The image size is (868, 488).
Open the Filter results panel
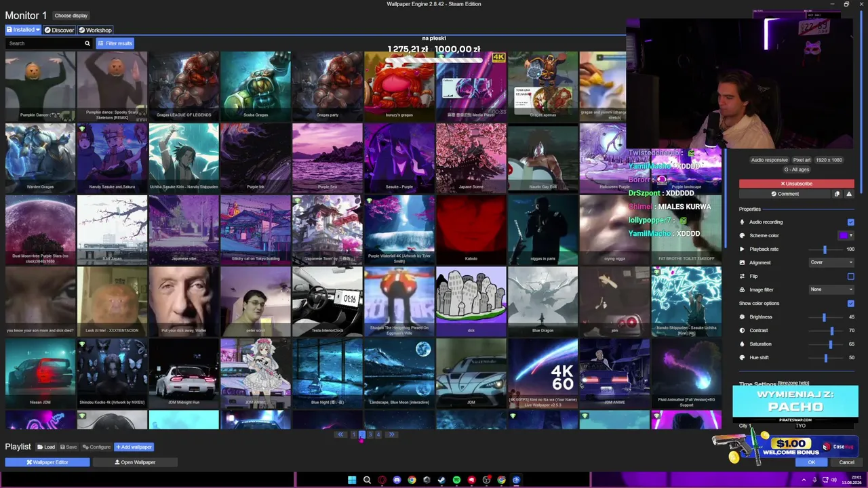[115, 43]
